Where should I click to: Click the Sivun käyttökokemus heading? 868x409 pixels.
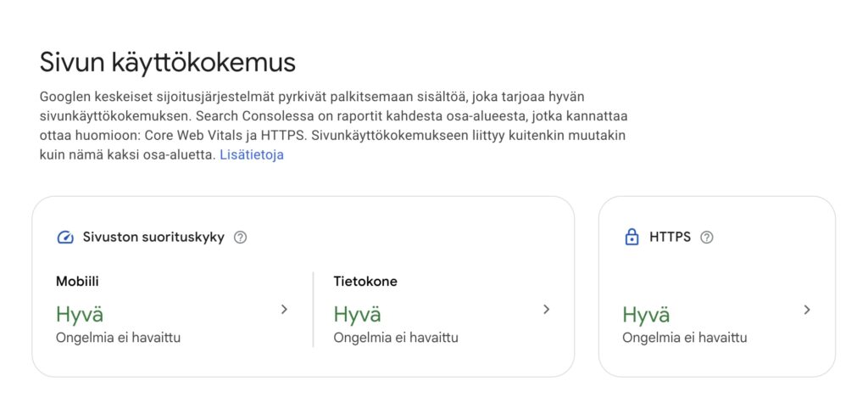pyautogui.click(x=168, y=62)
